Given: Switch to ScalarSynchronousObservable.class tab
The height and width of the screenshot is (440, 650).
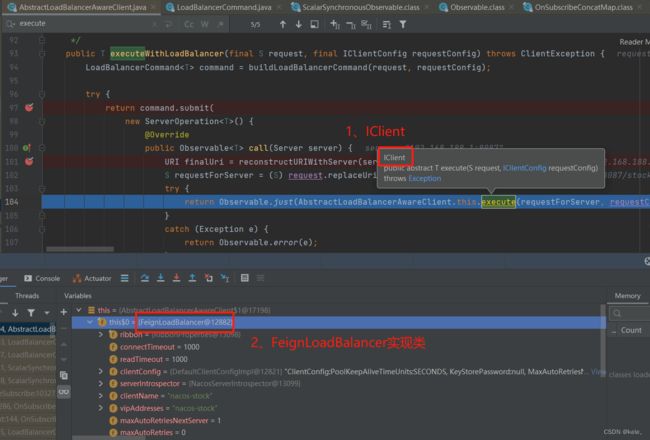Looking at the screenshot, I should click(361, 7).
